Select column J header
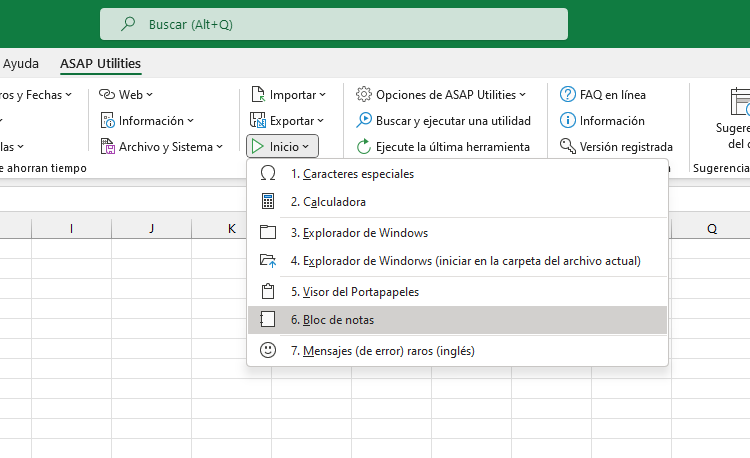This screenshot has height=458, width=750. (151, 229)
